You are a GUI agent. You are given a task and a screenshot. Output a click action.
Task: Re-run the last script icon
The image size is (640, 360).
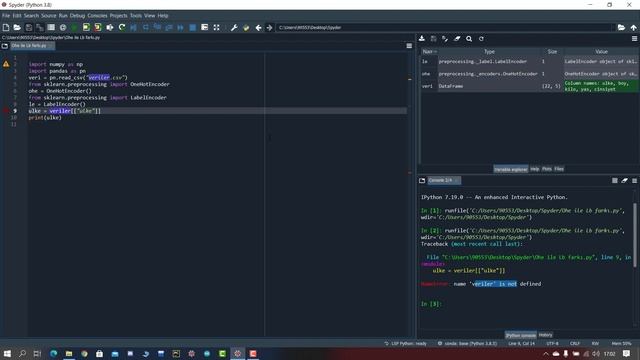(x=122, y=27)
